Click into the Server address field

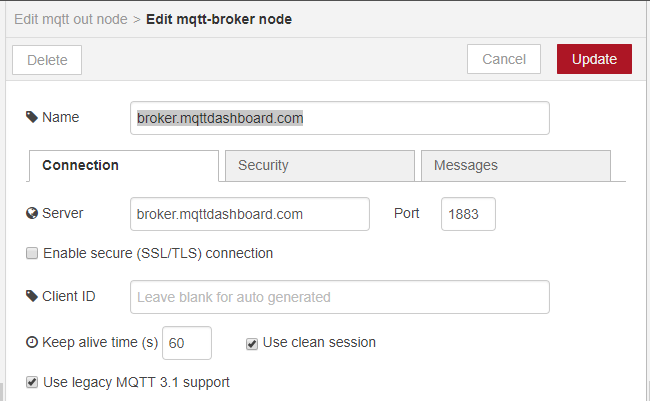tap(250, 214)
